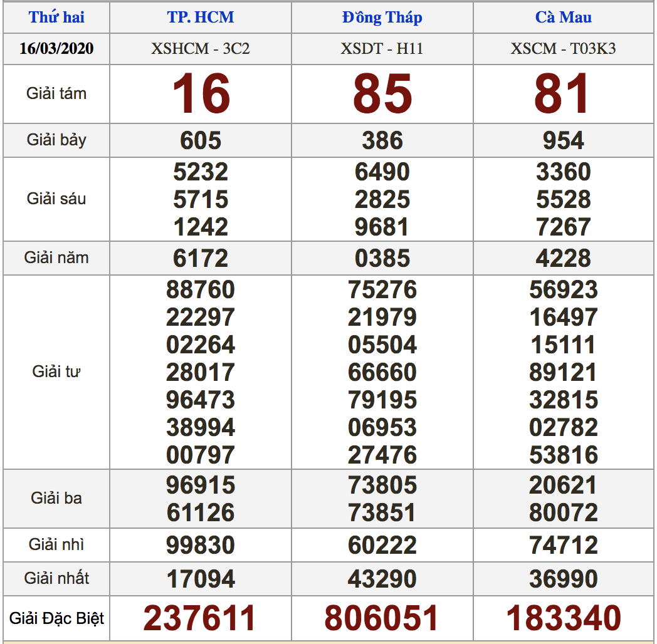Open the Cà Mau province link

click(563, 18)
